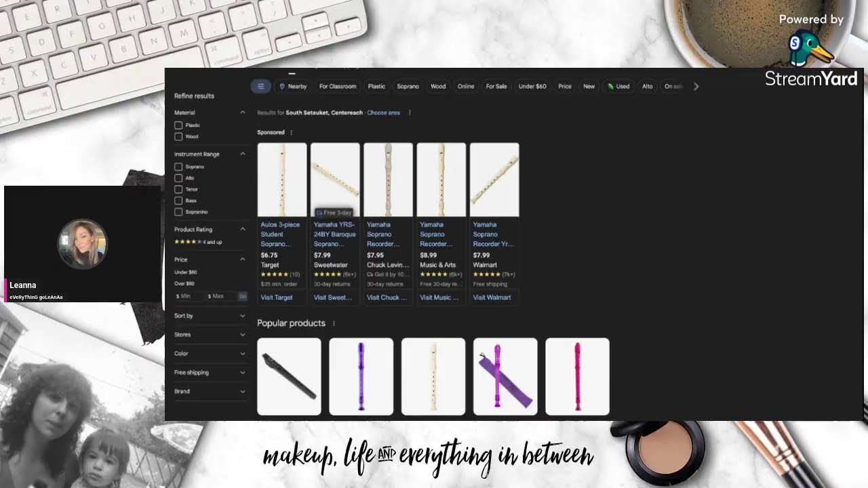Image resolution: width=868 pixels, height=488 pixels.
Task: Select the Wood filter chip at top
Action: (x=438, y=86)
